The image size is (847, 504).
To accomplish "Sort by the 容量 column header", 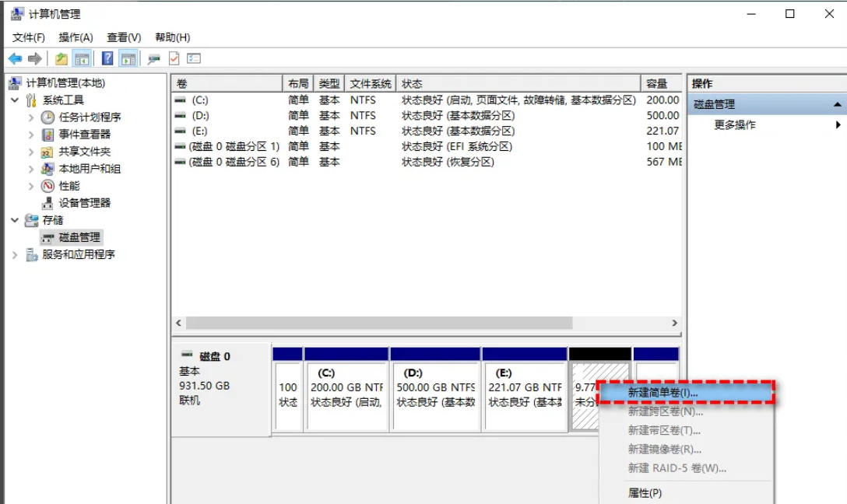I will click(661, 84).
